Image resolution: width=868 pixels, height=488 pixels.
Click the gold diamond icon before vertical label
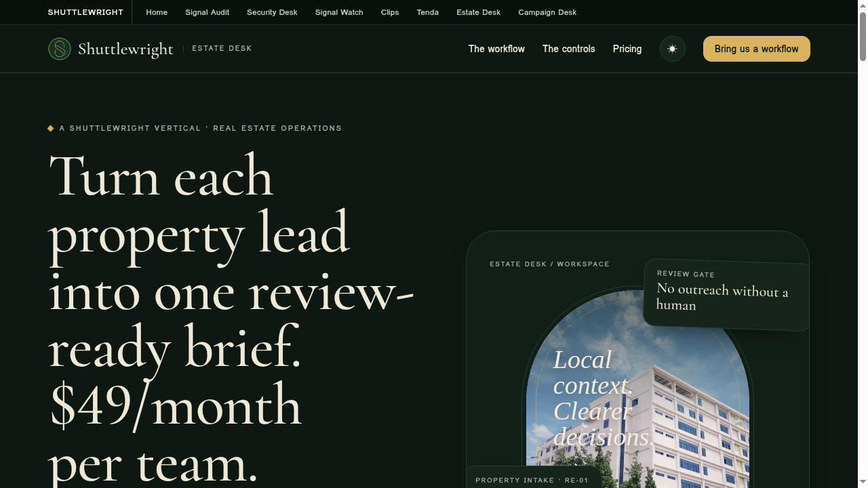click(51, 128)
